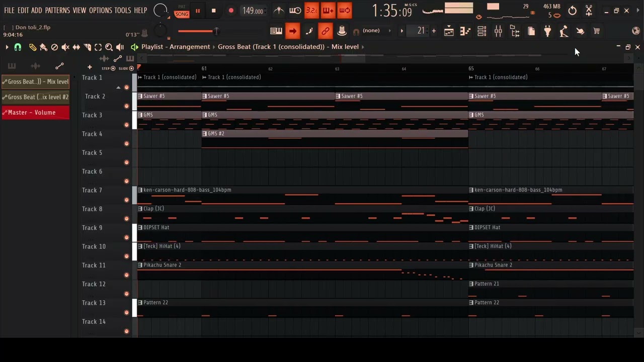Select Gross Beat Mix level #2 clip
The image size is (644, 362).
point(35,97)
